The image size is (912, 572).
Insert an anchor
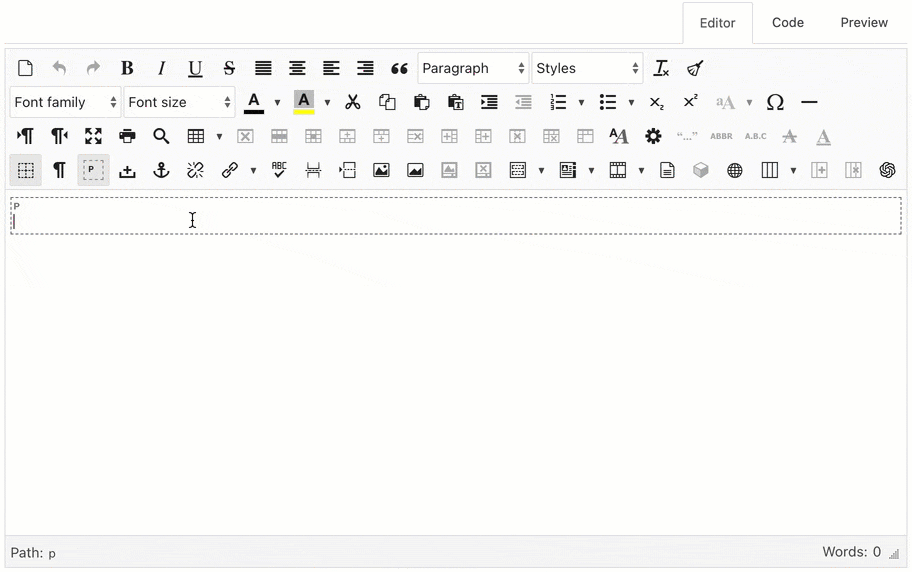[161, 170]
